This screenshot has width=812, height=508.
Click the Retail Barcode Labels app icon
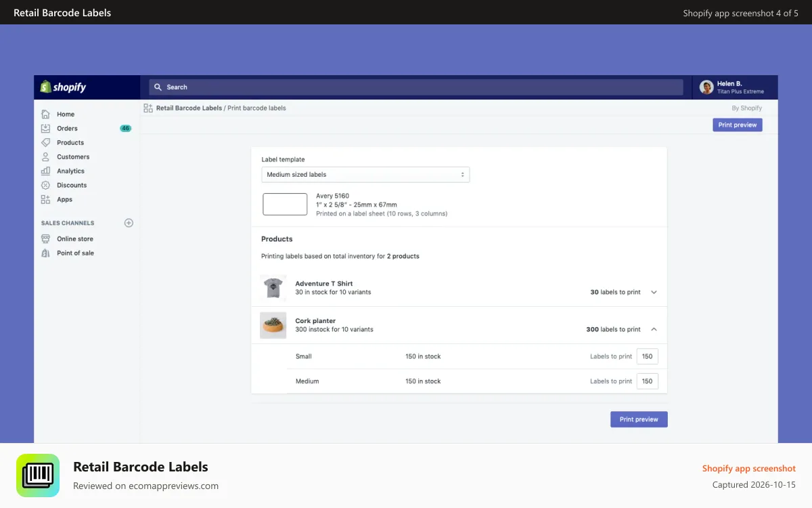click(x=38, y=475)
